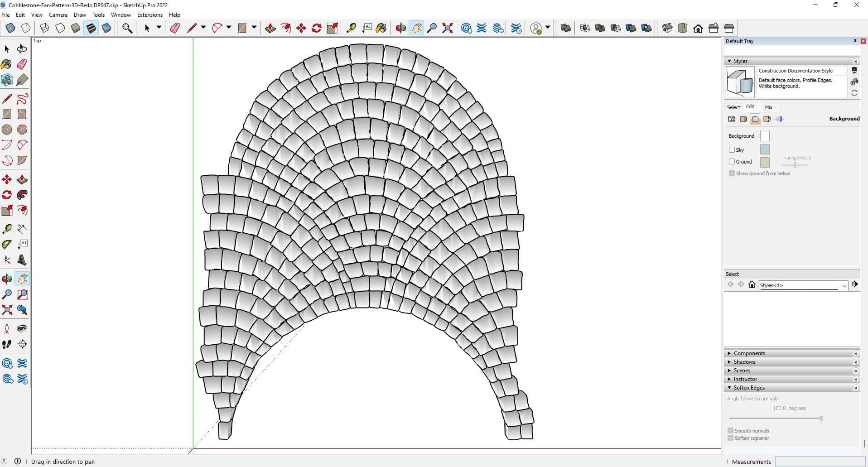The width and height of the screenshot is (868, 467).
Task: Activate the Walk tool in left toolbar
Action: 7,344
